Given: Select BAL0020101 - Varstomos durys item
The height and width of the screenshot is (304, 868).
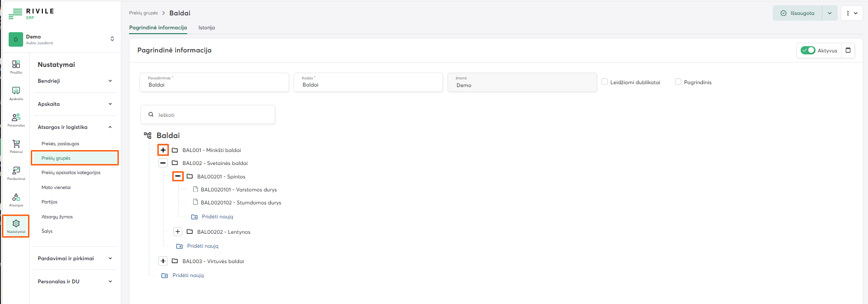Looking at the screenshot, I should point(239,190).
